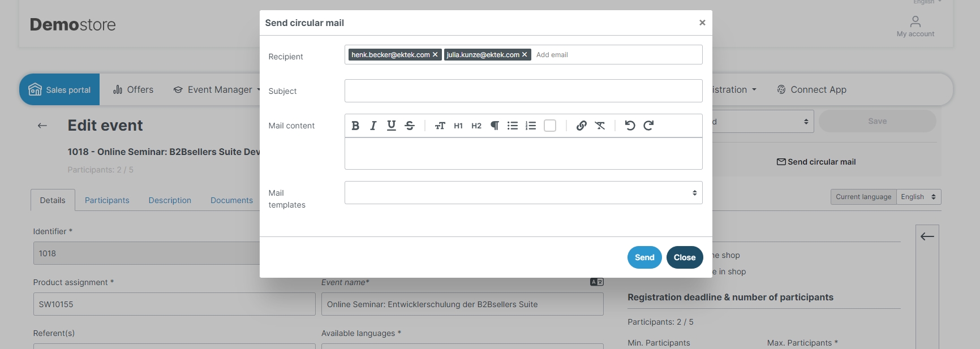Viewport: 980px width, 349px height.
Task: Open the Current language English selector
Action: [x=918, y=197]
